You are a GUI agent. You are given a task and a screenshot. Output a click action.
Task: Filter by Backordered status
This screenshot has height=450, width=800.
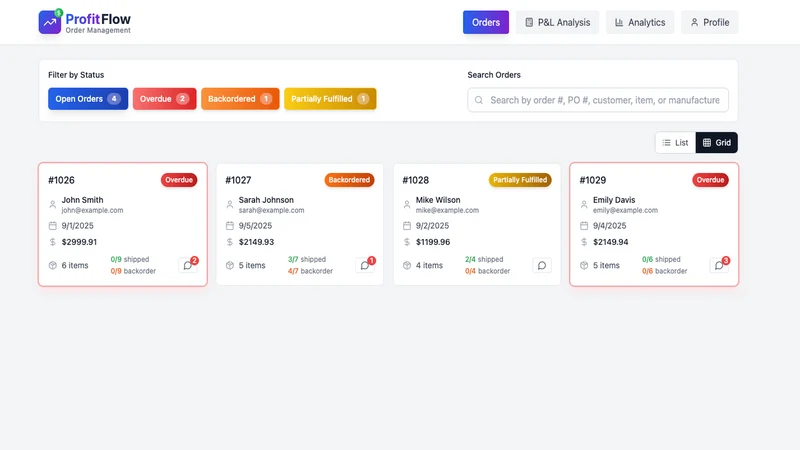(240, 99)
